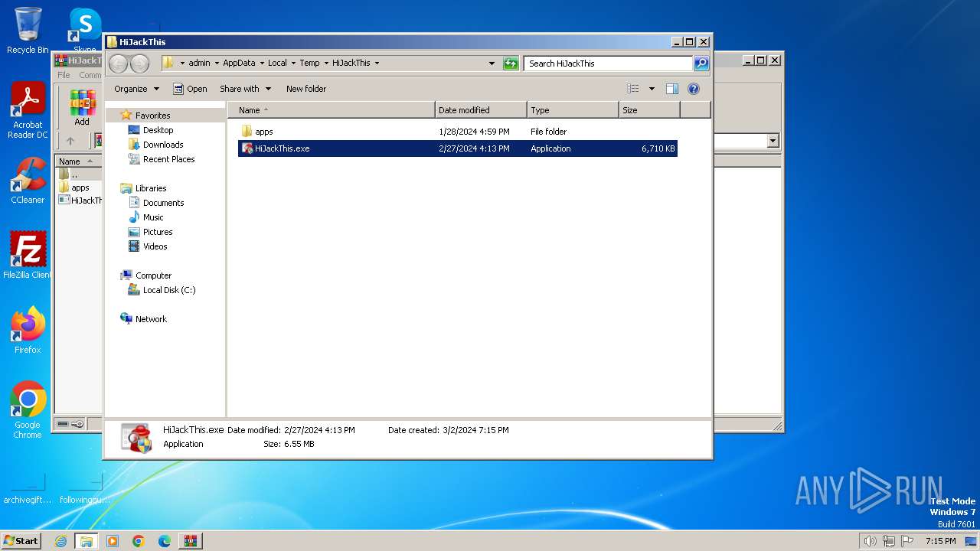Screen dimensions: 980x551
Task: Launch CCleaner from the desktop
Action: point(28,181)
